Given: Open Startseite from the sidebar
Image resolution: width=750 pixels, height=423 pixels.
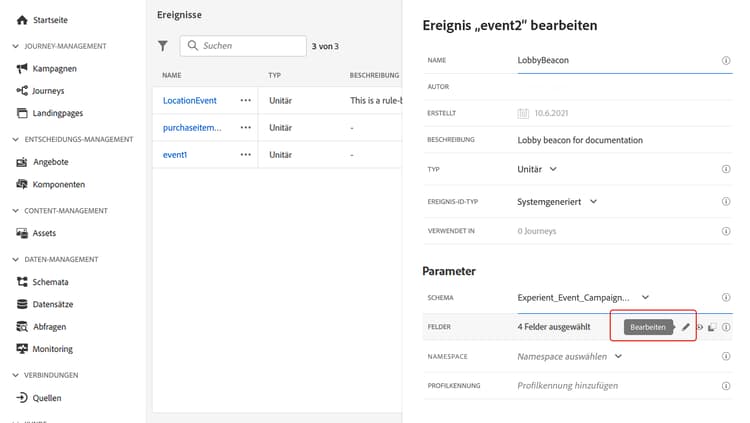Looking at the screenshot, I should tap(50, 20).
